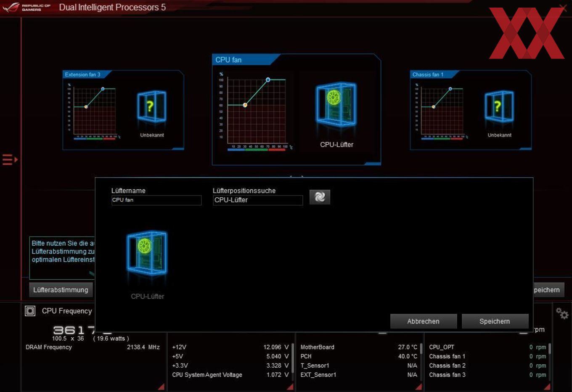The height and width of the screenshot is (392, 572).
Task: Expand the CPU frequency panel corner arrow
Action: 161,387
